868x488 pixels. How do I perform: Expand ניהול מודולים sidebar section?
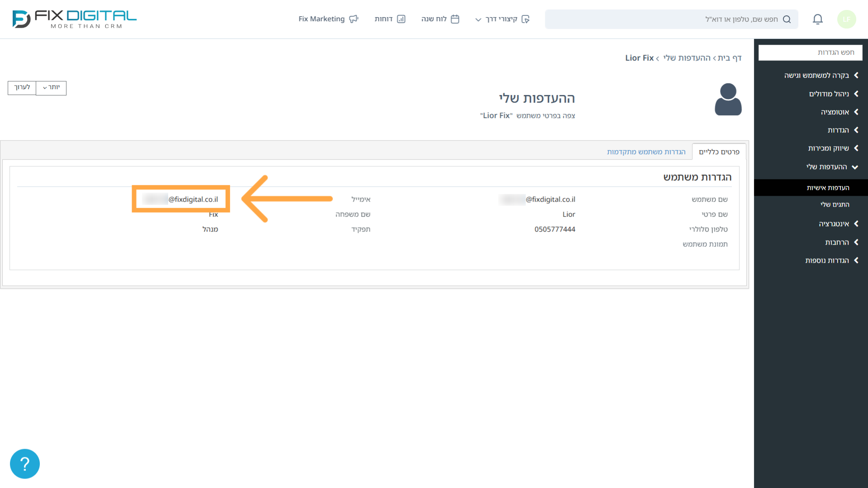(833, 94)
